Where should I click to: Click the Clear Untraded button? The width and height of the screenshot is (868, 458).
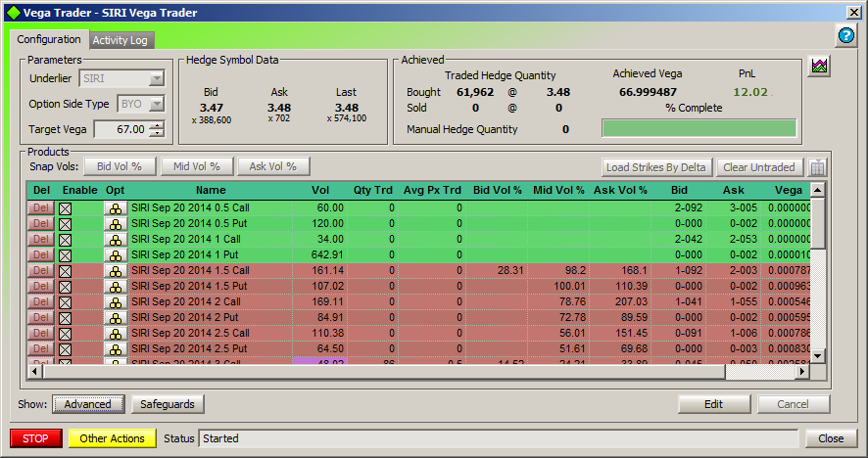759,167
